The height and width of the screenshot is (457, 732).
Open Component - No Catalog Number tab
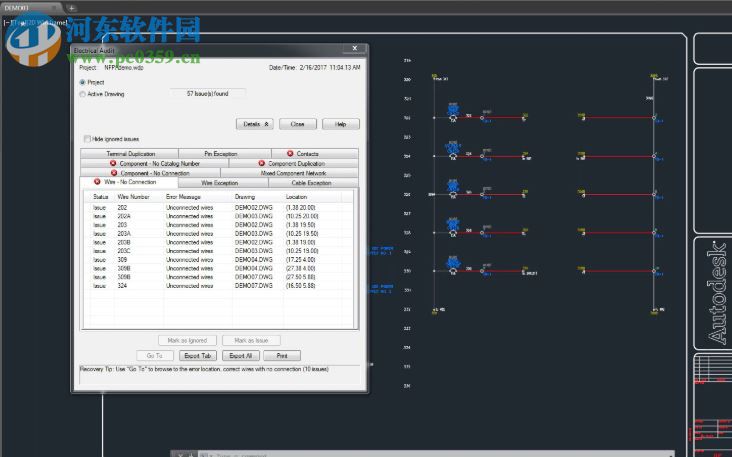(155, 163)
